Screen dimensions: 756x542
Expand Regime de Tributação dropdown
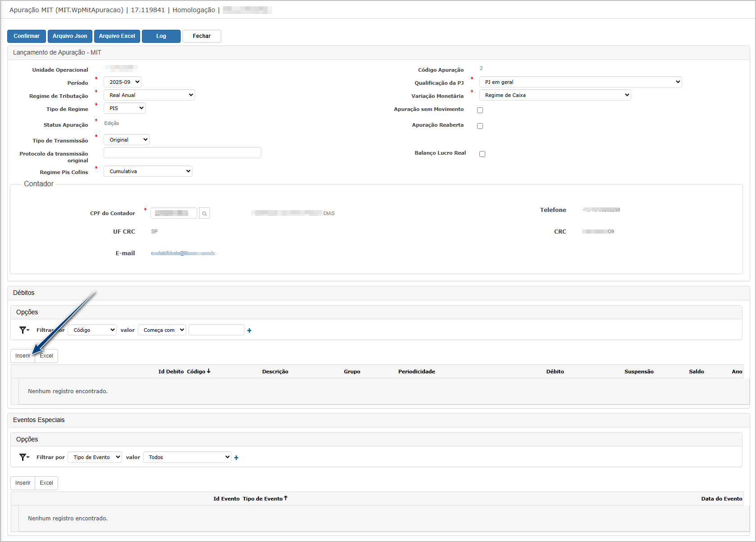(149, 95)
